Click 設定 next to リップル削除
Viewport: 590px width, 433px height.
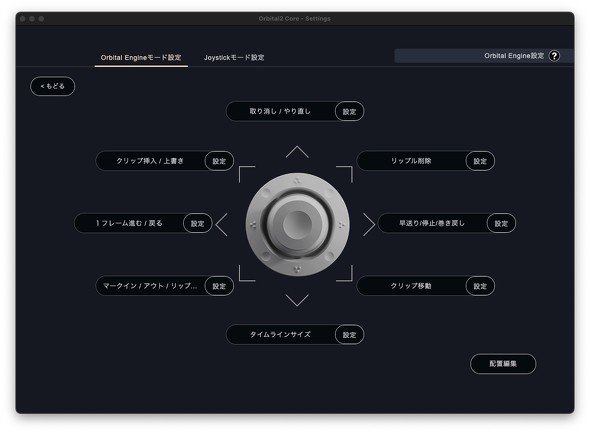(480, 161)
